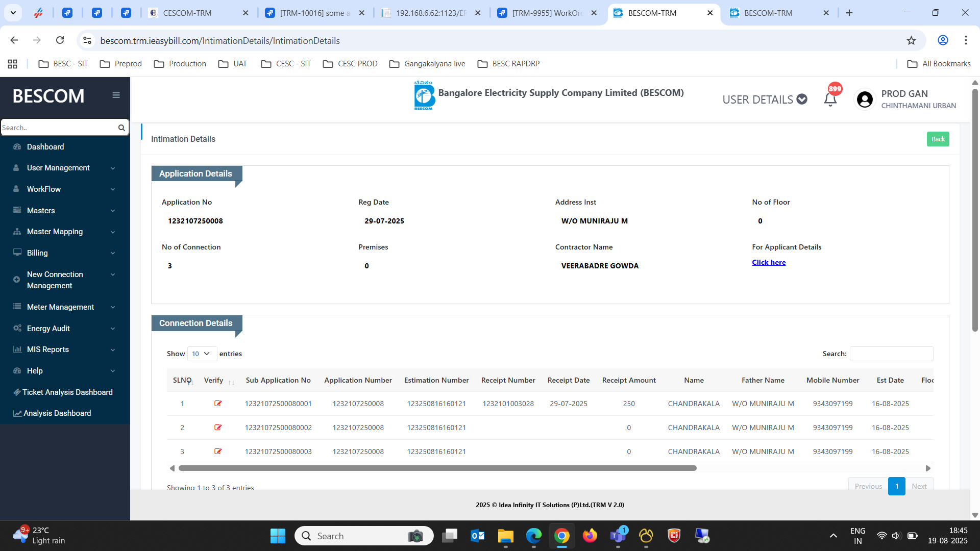Viewport: 980px width, 551px height.
Task: Click verify edit icon for row 3
Action: click(218, 452)
